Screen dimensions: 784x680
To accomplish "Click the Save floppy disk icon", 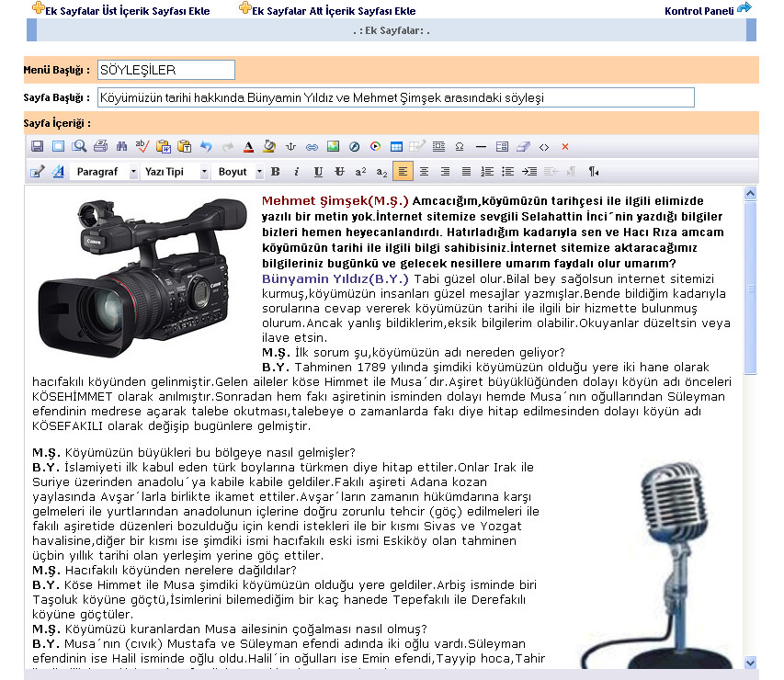I will pos(37,146).
